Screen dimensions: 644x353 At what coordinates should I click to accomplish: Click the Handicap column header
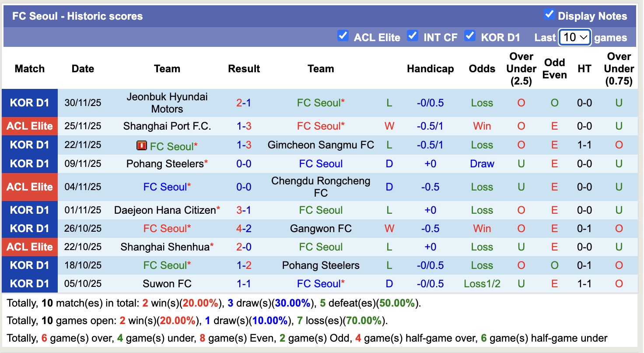(x=430, y=69)
